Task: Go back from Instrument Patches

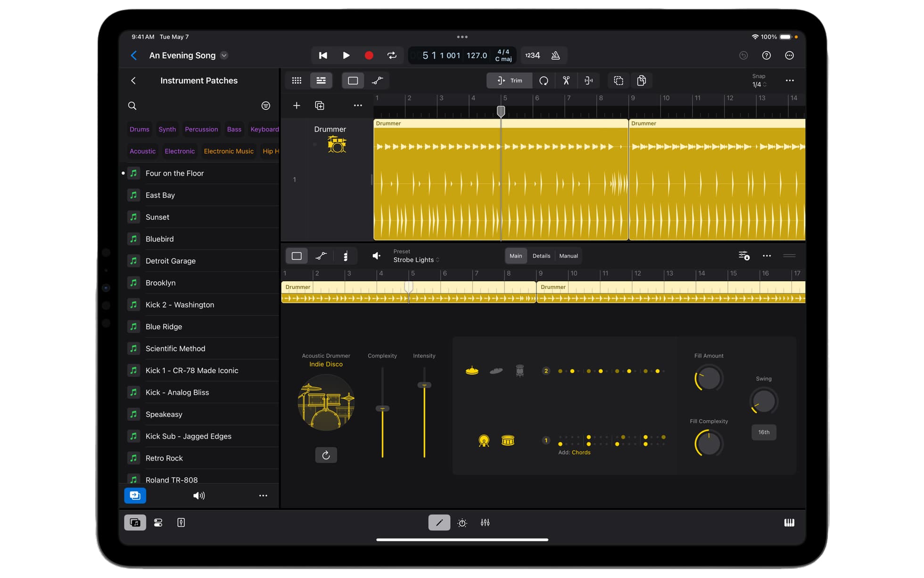Action: 133,81
